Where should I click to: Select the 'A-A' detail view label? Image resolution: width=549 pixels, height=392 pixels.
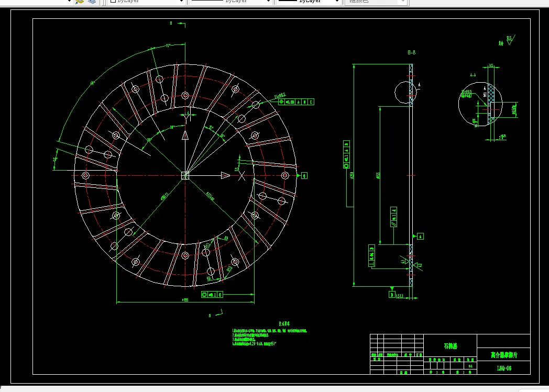coord(473,75)
